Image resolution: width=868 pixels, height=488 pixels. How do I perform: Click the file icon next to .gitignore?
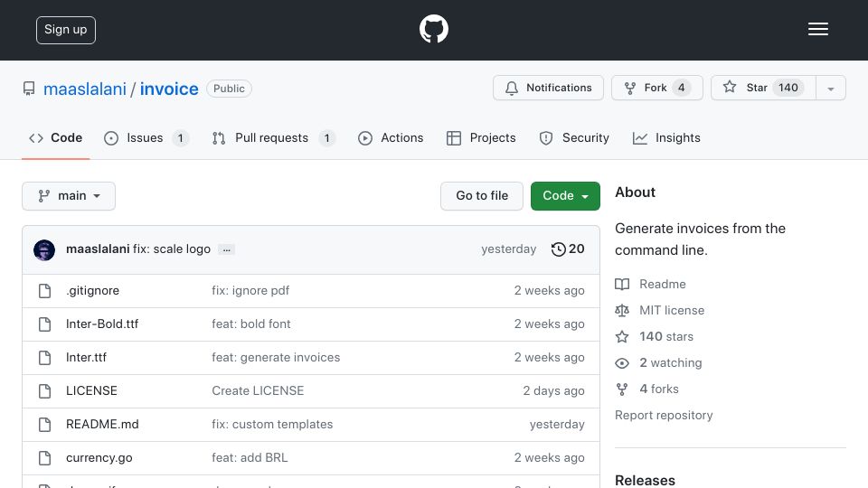[x=45, y=290]
